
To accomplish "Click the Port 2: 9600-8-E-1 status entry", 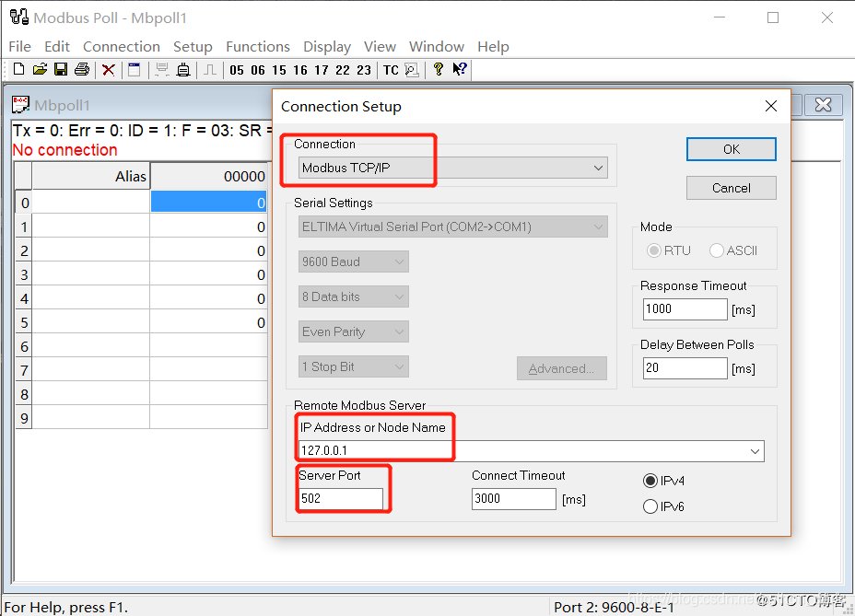I will (x=614, y=608).
